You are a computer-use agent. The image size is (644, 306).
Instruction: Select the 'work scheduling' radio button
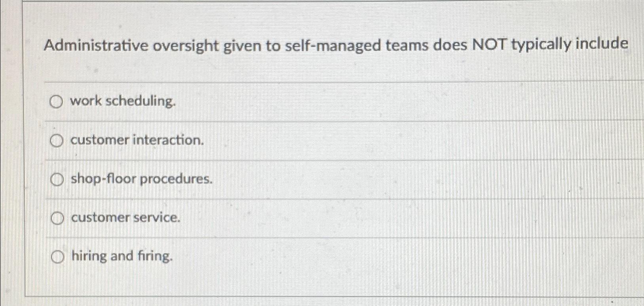tap(57, 102)
